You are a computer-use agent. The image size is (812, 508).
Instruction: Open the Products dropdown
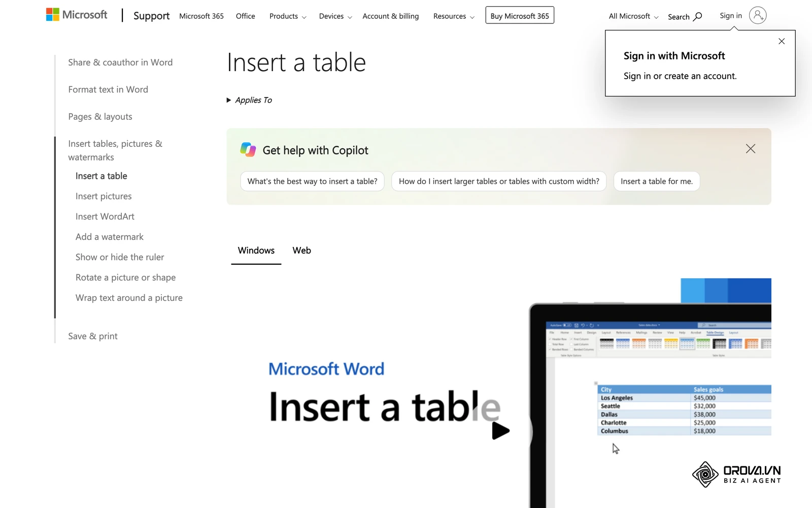tap(288, 16)
